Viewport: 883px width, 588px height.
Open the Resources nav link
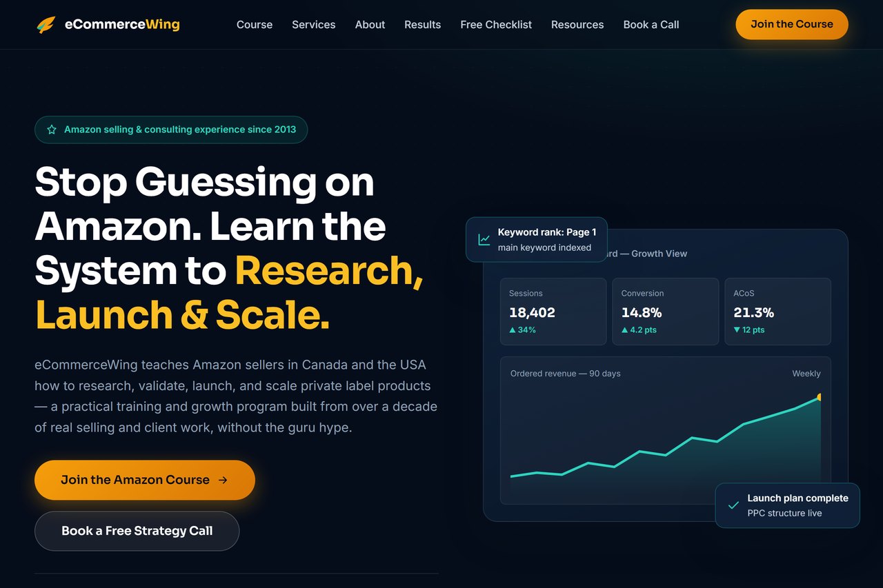point(577,25)
